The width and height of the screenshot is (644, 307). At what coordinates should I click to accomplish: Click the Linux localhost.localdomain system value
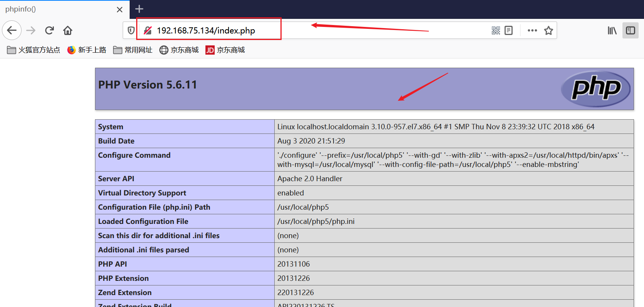tap(436, 127)
